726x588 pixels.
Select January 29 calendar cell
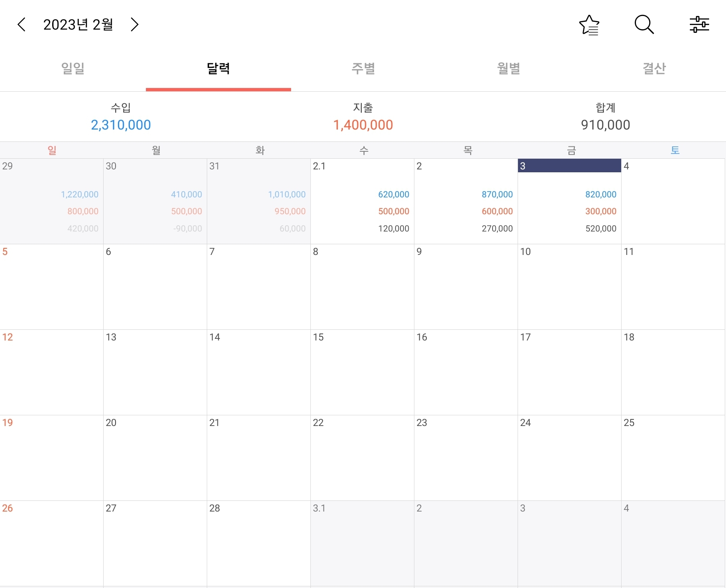coord(51,201)
